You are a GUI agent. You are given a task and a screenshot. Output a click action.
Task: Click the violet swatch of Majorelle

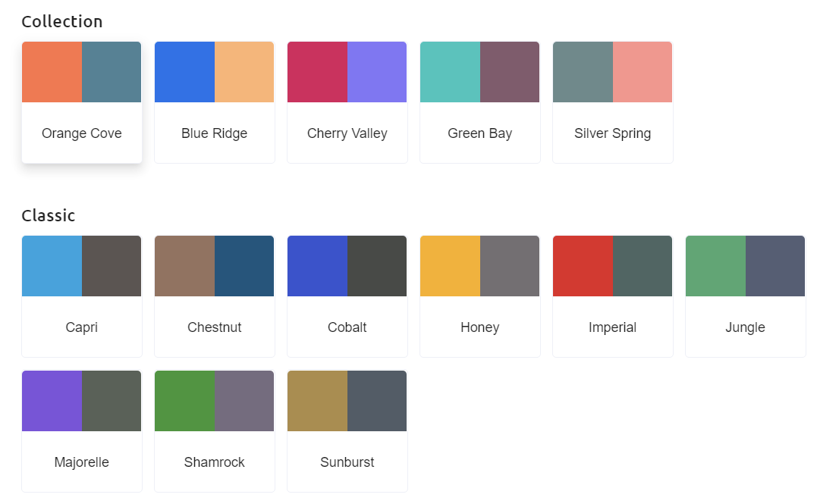tap(52, 401)
